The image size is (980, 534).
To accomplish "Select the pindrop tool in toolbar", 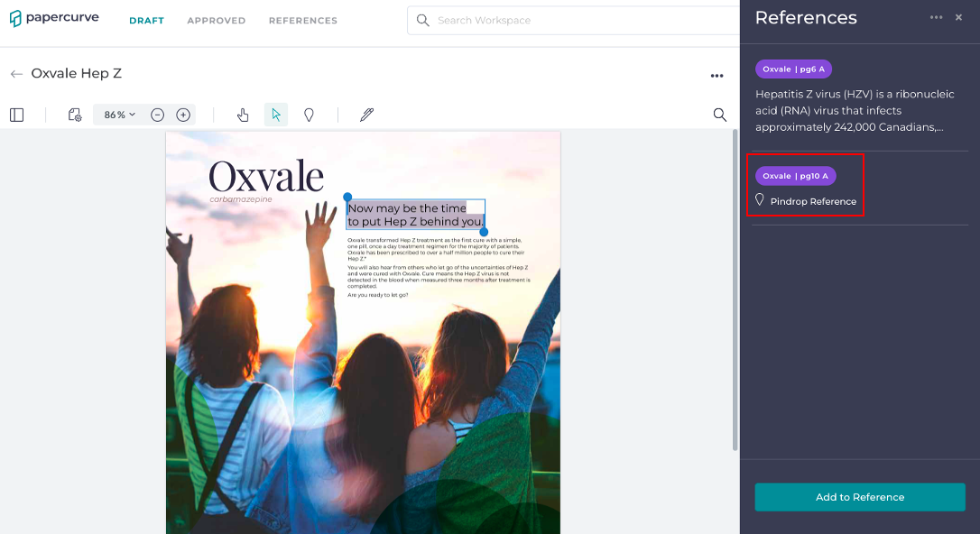I will click(x=309, y=115).
